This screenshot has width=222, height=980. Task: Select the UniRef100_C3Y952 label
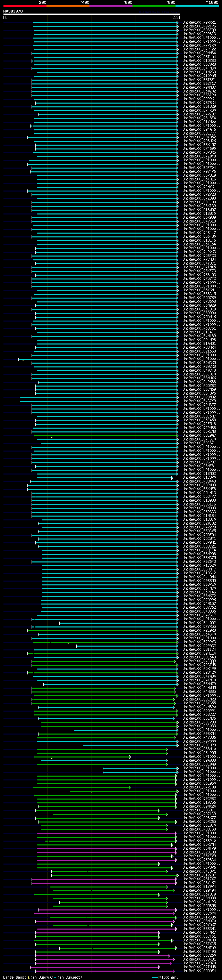[199, 137]
